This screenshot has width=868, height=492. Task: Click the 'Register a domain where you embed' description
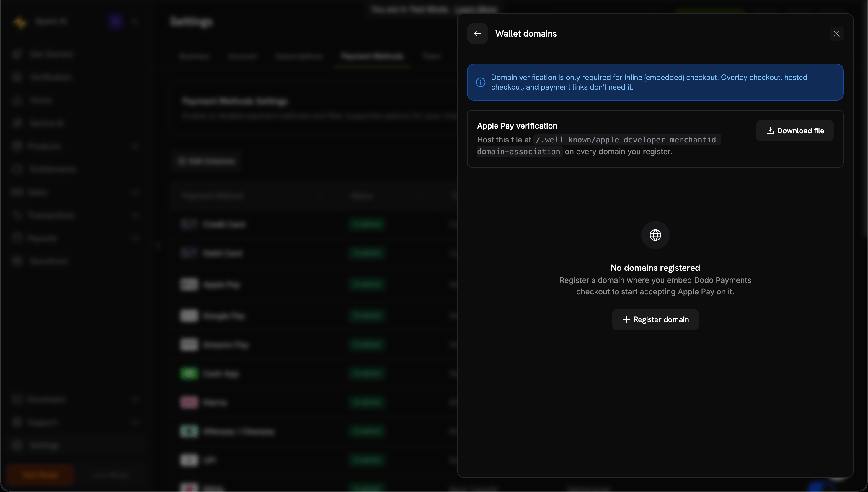655,286
